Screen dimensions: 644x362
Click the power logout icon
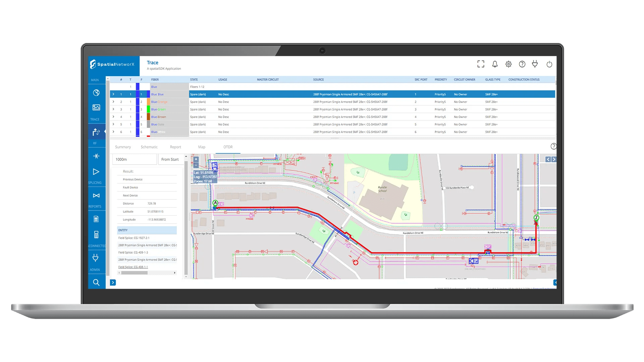tap(549, 64)
